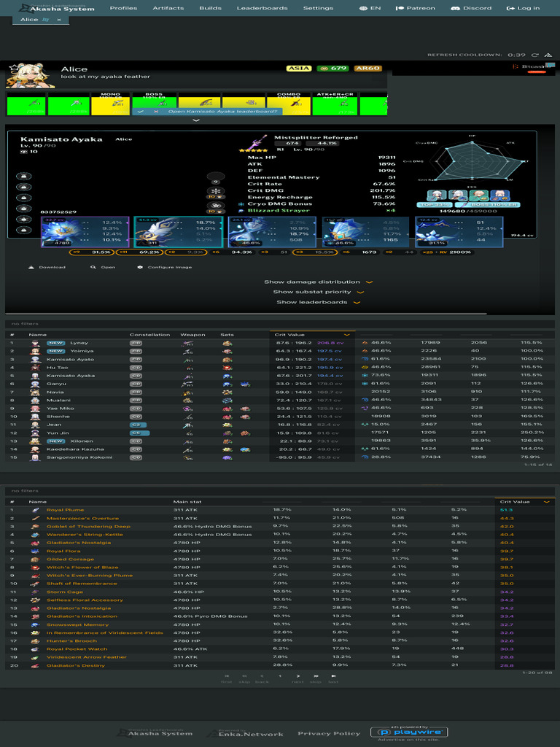Click the flower artifact with 4780 HP

point(85,232)
